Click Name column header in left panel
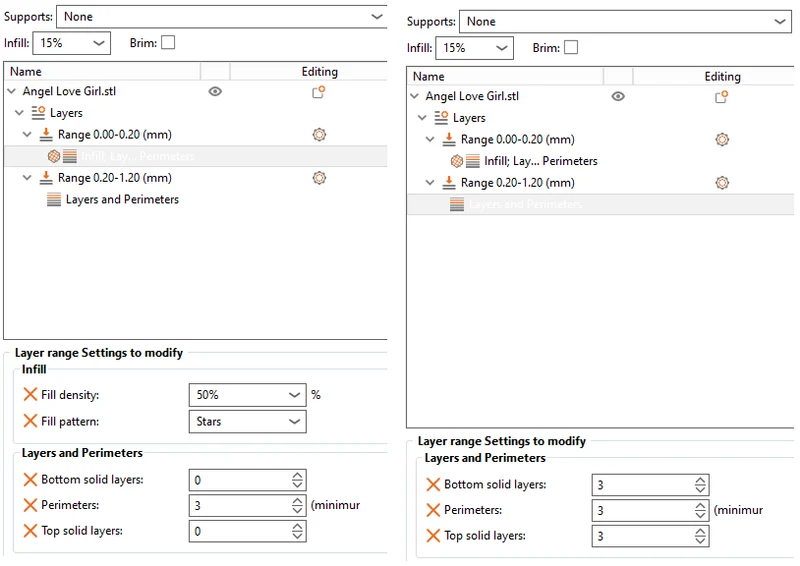 click(102, 71)
